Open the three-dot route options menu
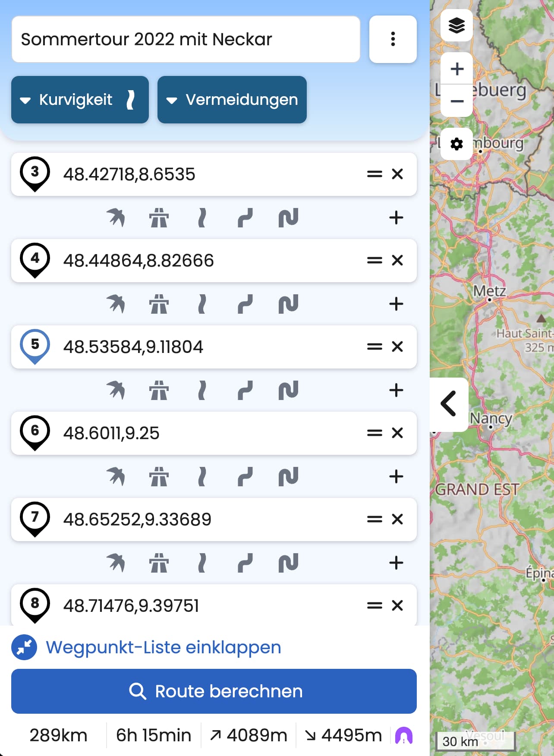 pos(393,39)
